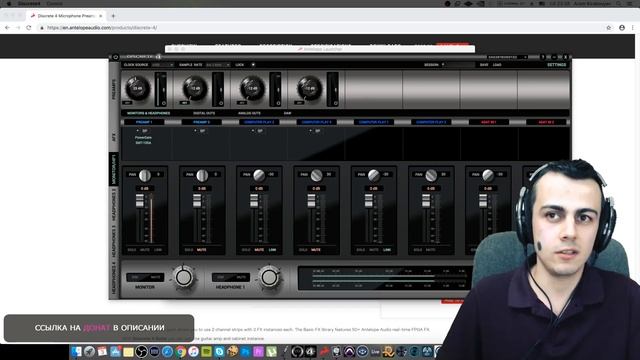Open the device selector dropdown in panel header

(x=507, y=57)
